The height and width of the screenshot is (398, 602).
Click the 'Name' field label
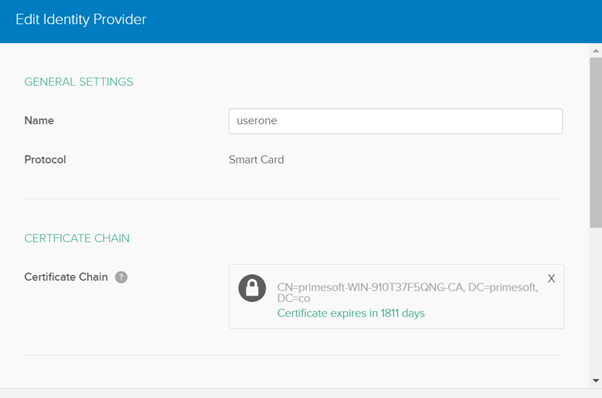(39, 121)
